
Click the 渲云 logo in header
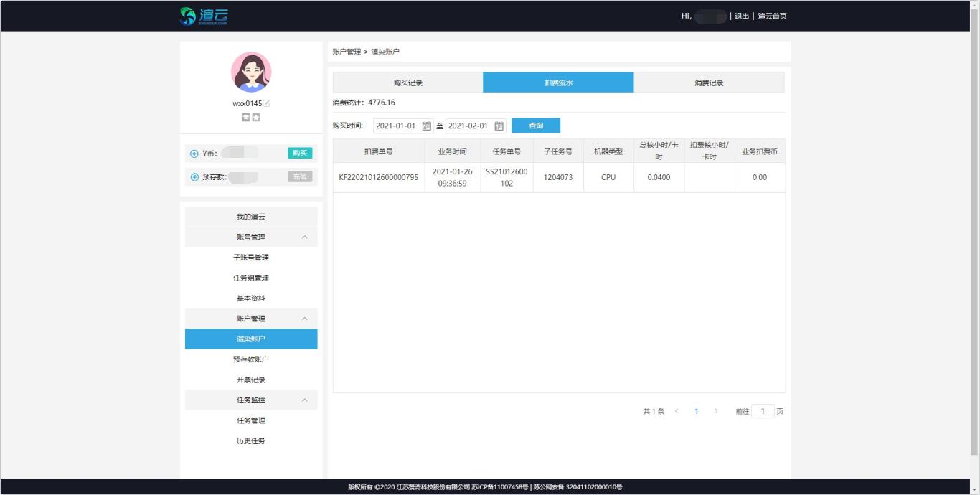(x=204, y=16)
